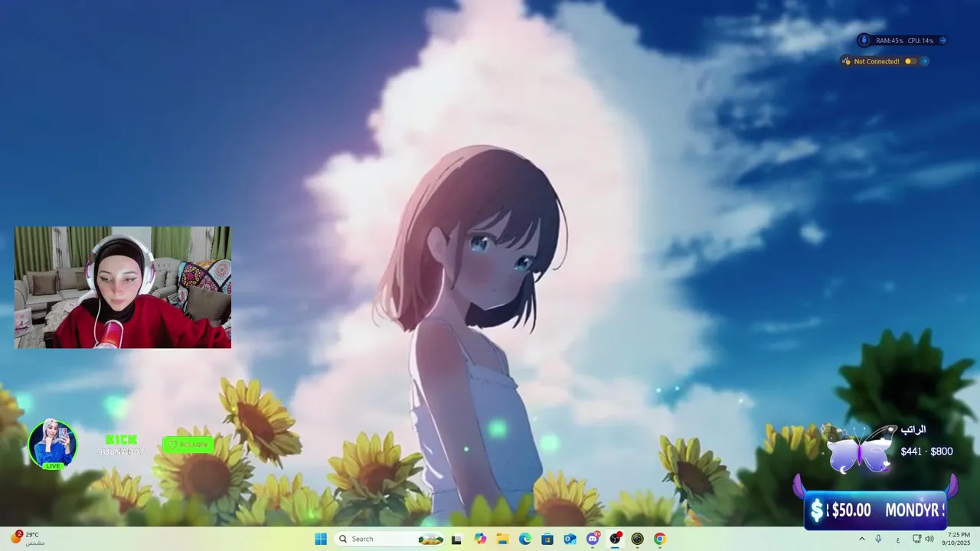Viewport: 980px width, 551px height.
Task: Switch the Arabic input language indicator
Action: point(898,540)
